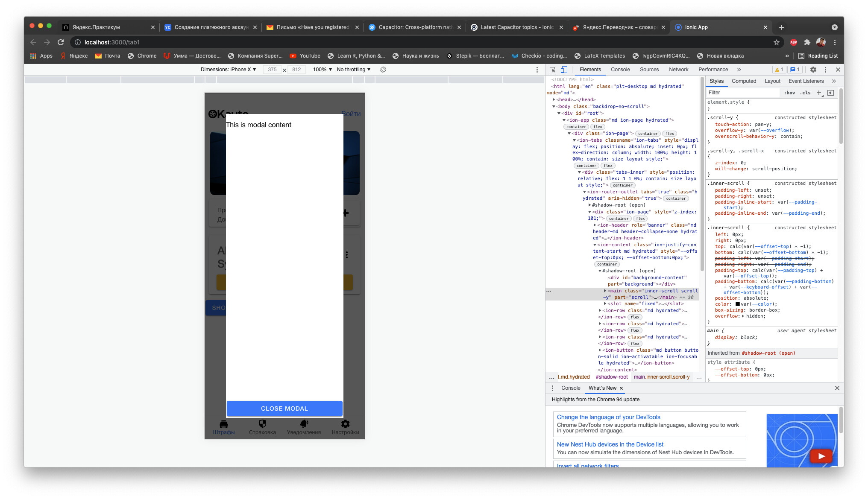868x499 pixels.
Task: Click the AdBlock extension icon
Action: point(794,42)
